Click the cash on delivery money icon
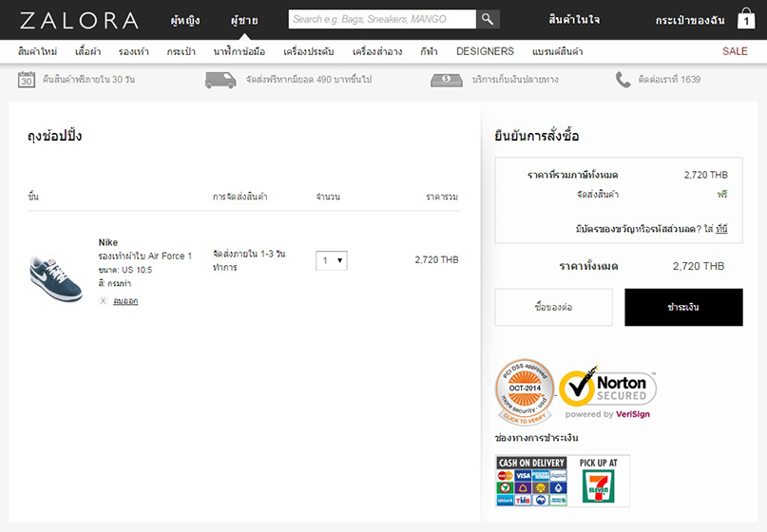 coord(446,80)
